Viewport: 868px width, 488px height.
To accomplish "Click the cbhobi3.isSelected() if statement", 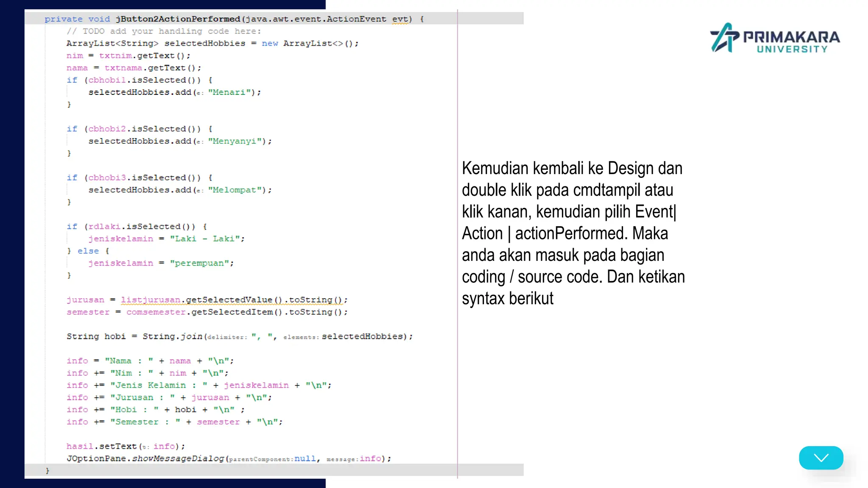I will coord(139,177).
